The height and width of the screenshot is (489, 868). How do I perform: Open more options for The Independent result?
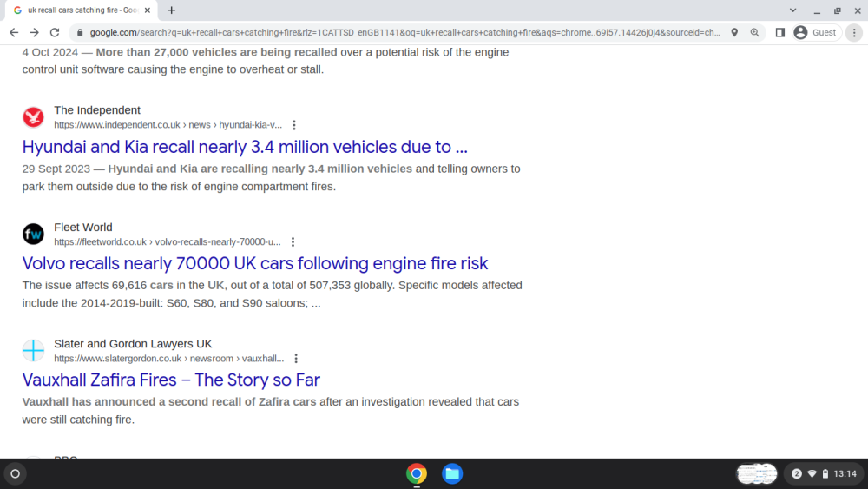[294, 125]
